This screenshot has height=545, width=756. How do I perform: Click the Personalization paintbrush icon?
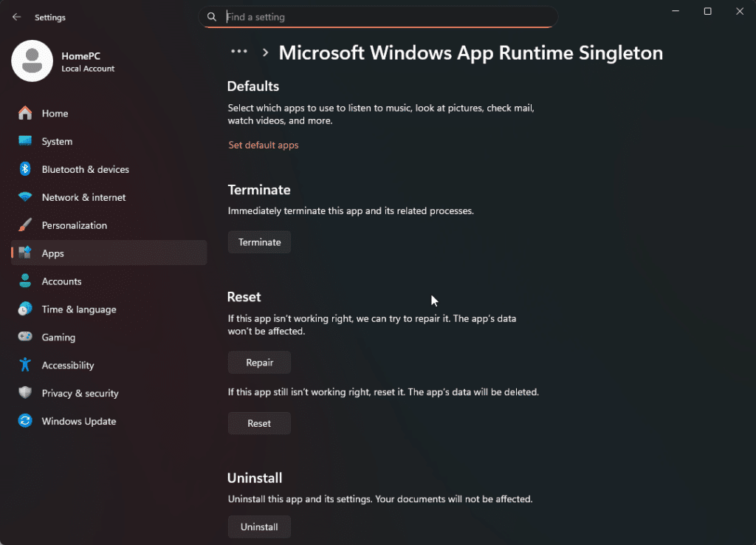(25, 224)
